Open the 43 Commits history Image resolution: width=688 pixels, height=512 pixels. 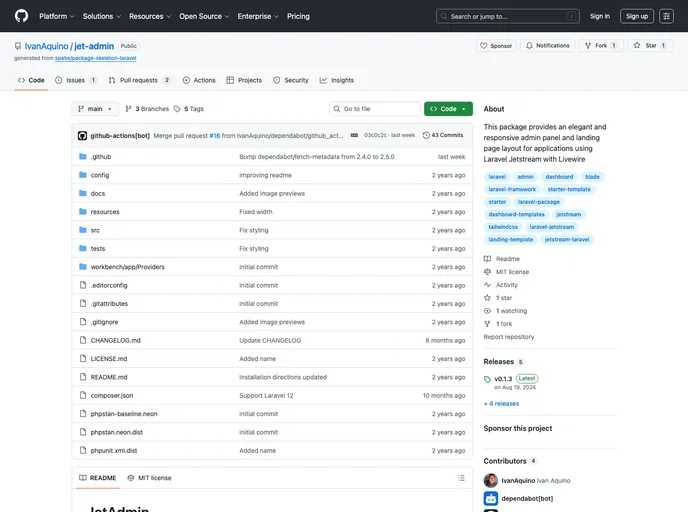click(443, 135)
